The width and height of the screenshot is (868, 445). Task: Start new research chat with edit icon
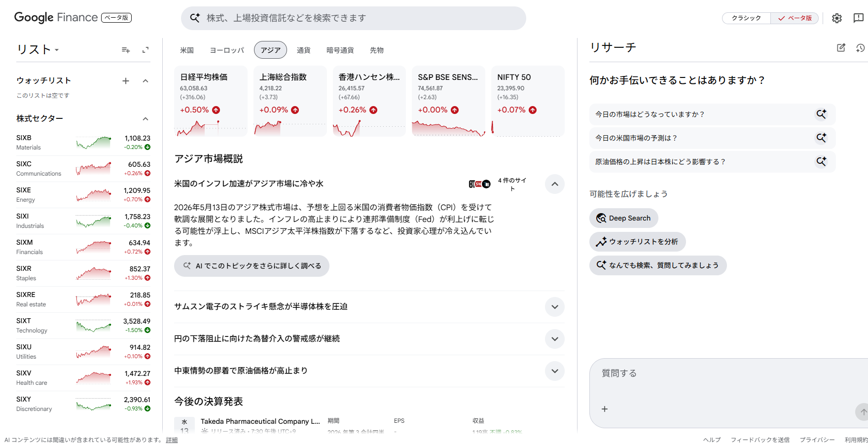point(841,48)
